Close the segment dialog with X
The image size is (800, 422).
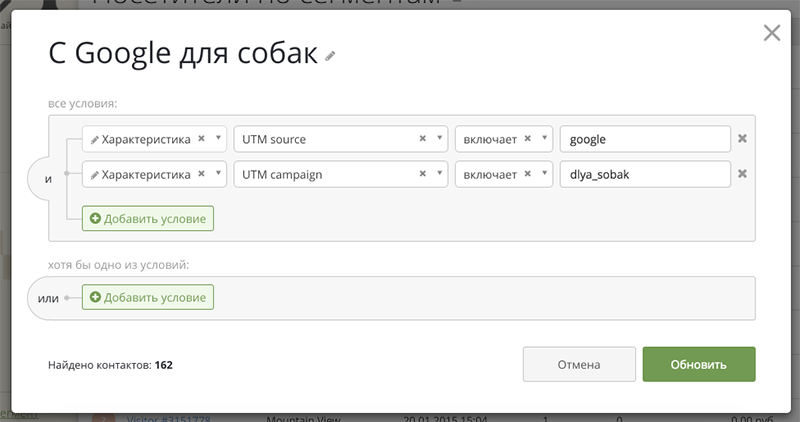771,33
